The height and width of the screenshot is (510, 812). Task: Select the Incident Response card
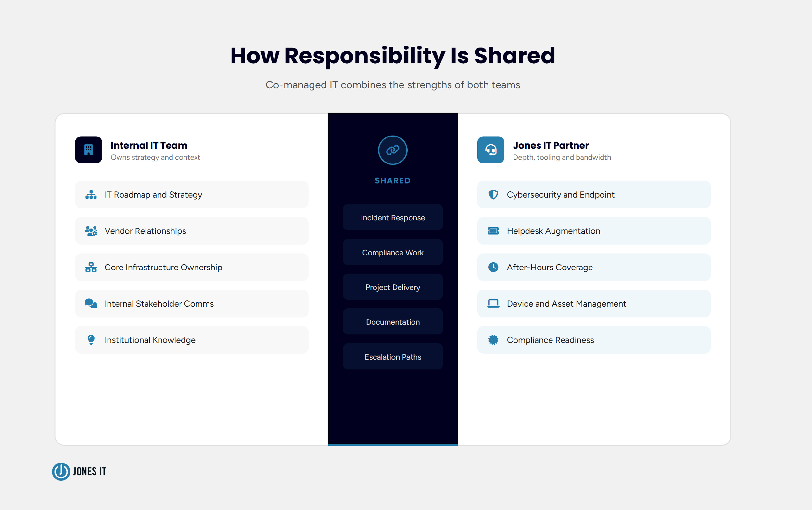pyautogui.click(x=393, y=217)
